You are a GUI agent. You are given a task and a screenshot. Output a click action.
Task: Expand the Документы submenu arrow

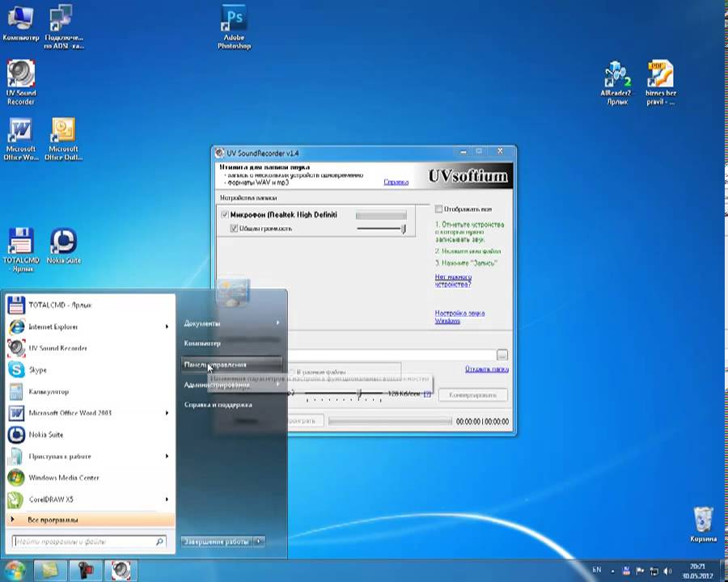[x=277, y=323]
